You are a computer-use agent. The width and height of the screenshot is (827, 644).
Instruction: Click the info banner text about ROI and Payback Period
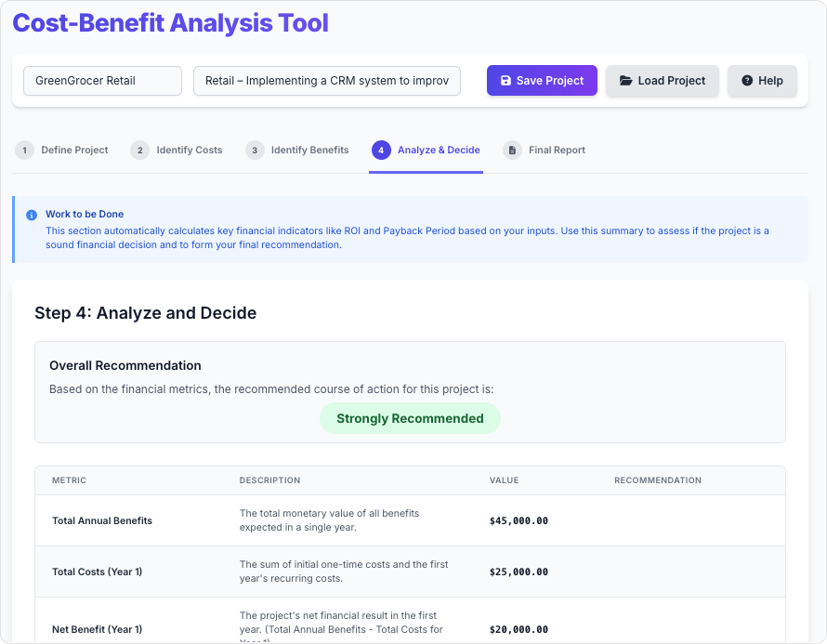pos(407,238)
